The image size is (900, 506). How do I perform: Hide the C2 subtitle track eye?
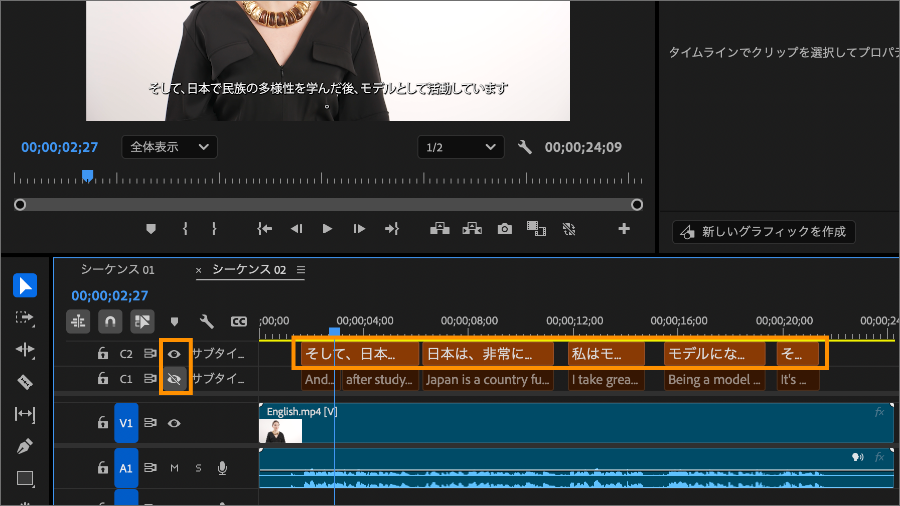(174, 354)
